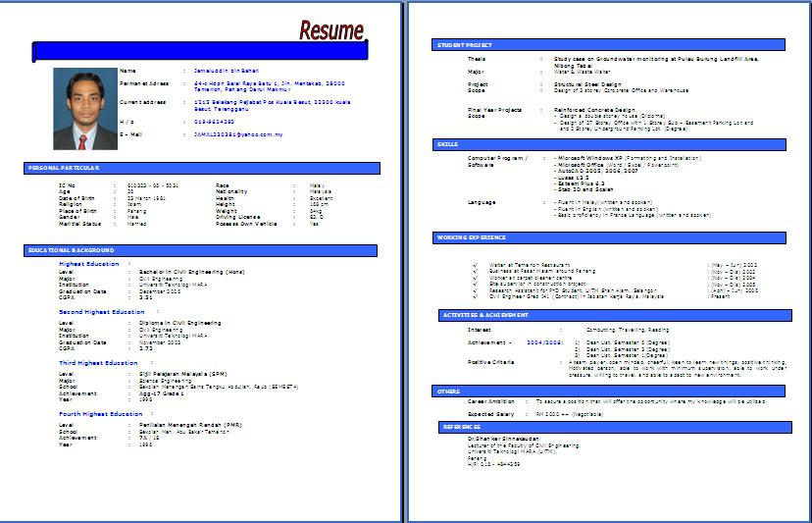
Task: Click the Others section header bar
Action: [x=608, y=392]
